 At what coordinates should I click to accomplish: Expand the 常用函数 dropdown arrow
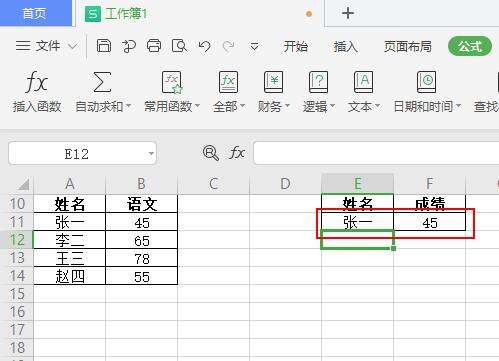tap(197, 106)
